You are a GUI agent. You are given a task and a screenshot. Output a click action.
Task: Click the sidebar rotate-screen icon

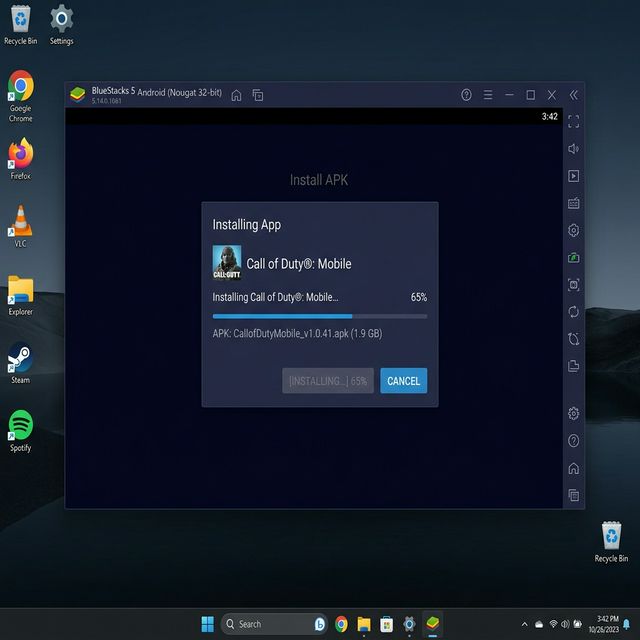click(x=573, y=339)
